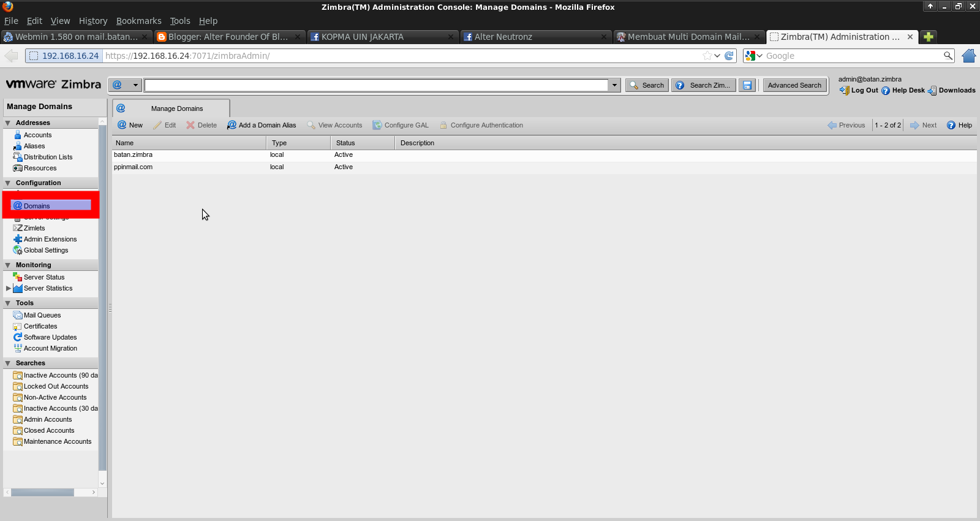Viewport: 980px width, 521px height.
Task: Click the Zimbra search query field
Action: click(x=376, y=85)
